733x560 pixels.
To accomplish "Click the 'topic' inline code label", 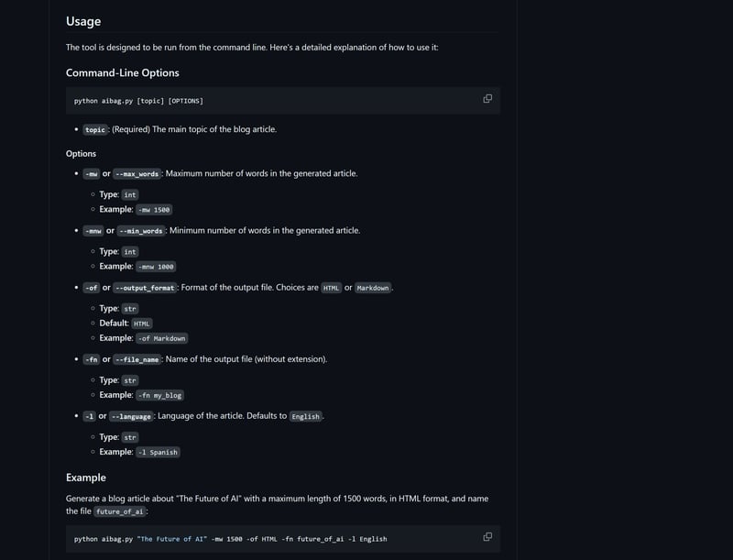I will [x=95, y=130].
